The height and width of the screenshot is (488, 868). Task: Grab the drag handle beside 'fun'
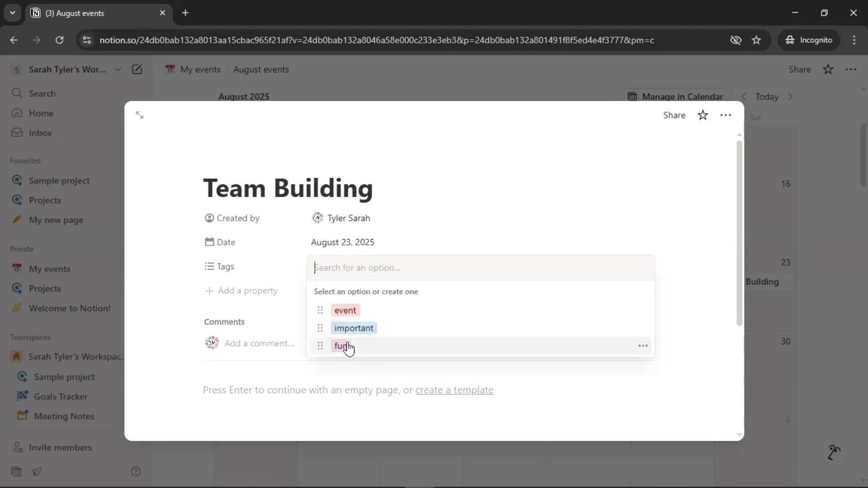[x=320, y=346]
